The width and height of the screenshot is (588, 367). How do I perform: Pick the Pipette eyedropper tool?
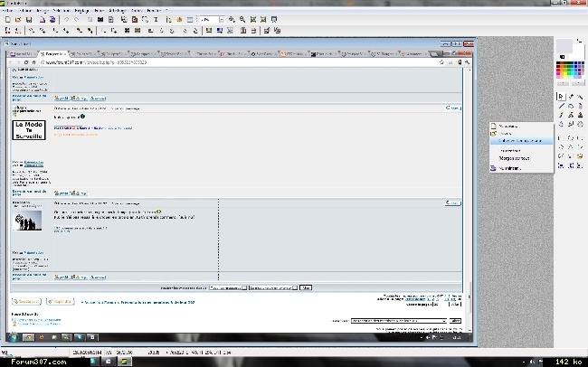point(570,96)
